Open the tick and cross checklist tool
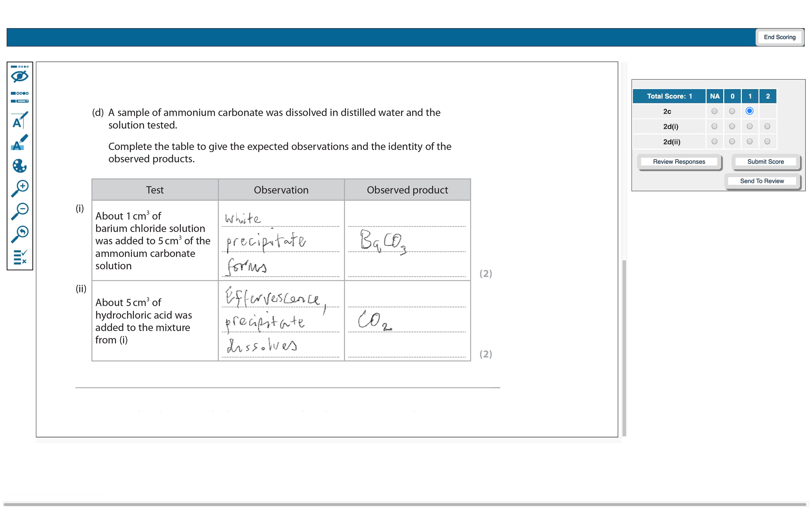Image resolution: width=812 pixels, height=507 pixels. [20, 257]
